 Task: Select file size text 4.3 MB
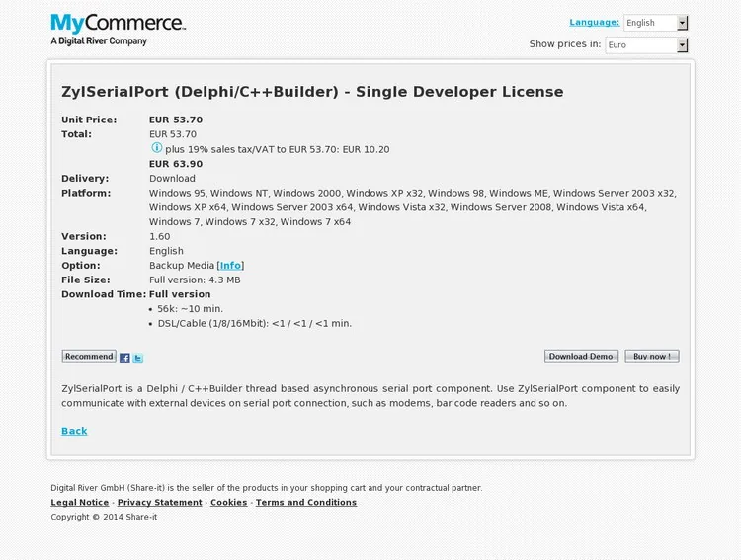(x=224, y=280)
